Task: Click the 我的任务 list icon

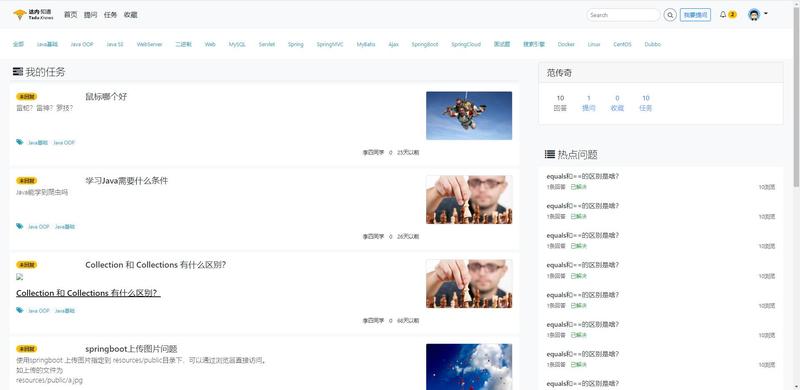Action: point(18,71)
